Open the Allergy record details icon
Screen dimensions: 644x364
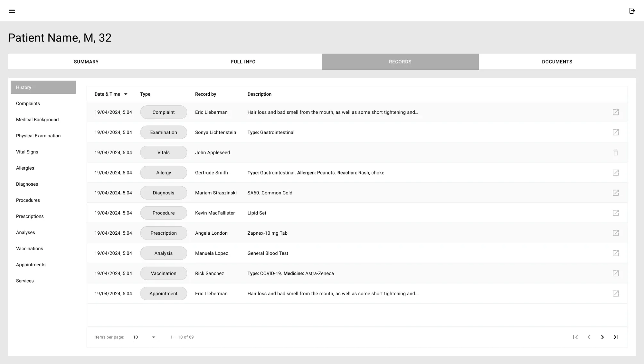(616, 172)
